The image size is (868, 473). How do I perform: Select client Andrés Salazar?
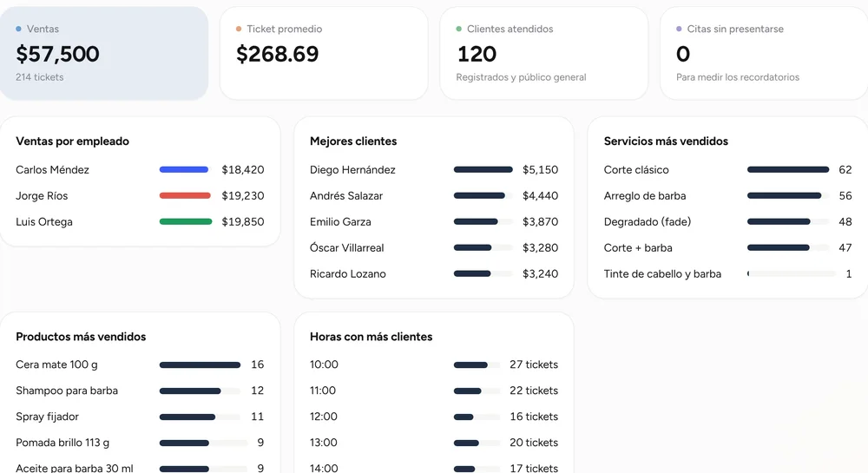(346, 196)
